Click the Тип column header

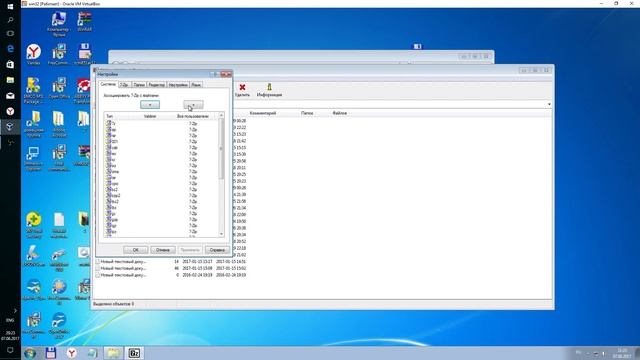tap(110, 116)
